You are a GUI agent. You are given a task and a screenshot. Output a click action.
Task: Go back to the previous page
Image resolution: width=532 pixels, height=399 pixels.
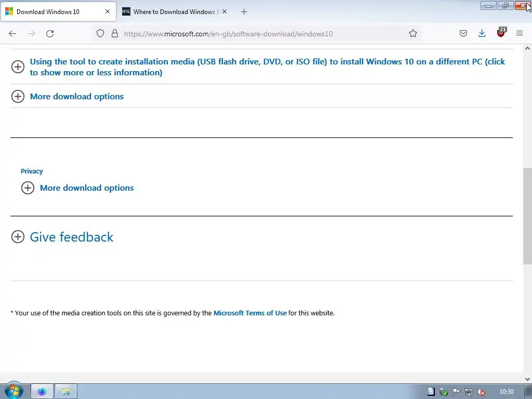[x=12, y=34]
